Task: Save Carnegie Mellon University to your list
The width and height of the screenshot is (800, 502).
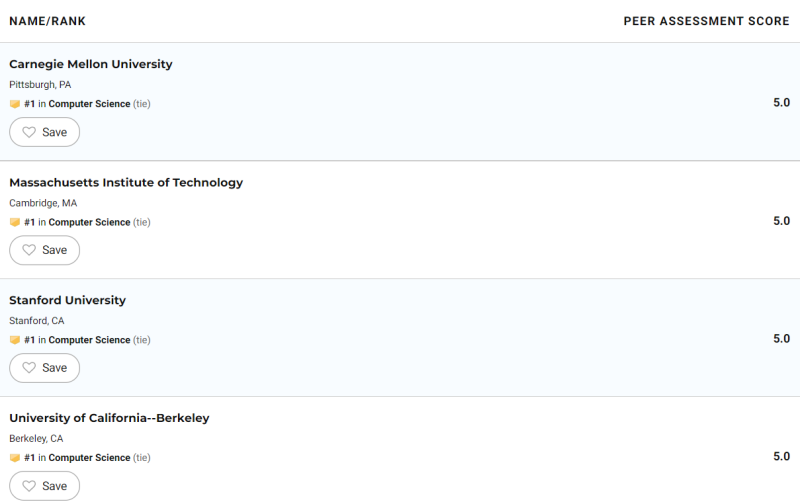Action: click(x=45, y=132)
